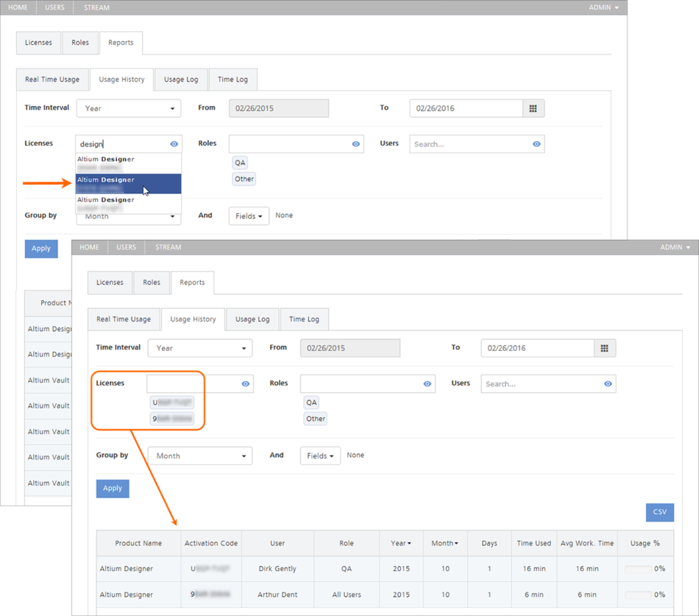Click the Users search field in front window

click(541, 383)
